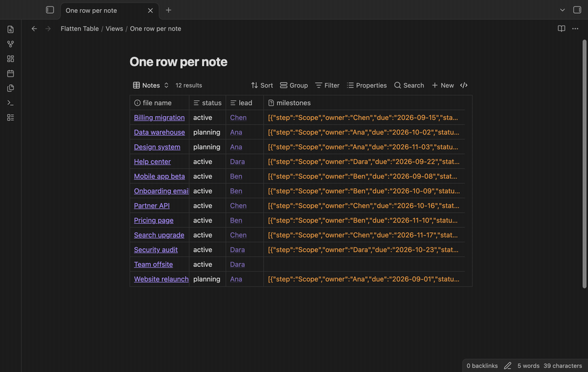Select Ben lead in Pricing page row
The image size is (588, 372).
tap(236, 221)
